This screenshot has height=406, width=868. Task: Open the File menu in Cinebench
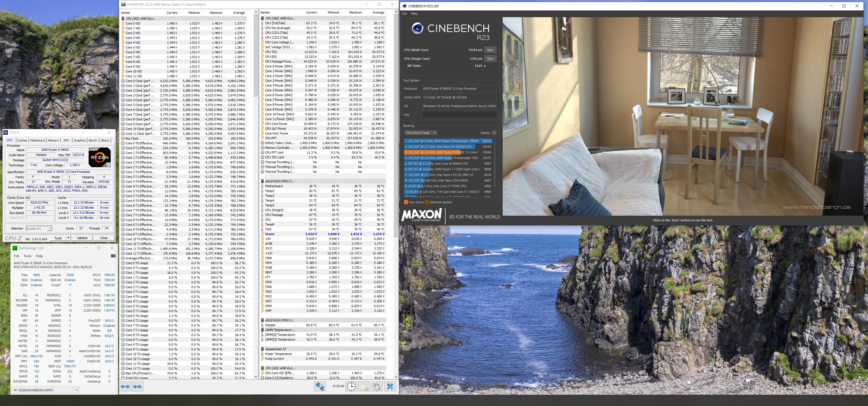(x=404, y=14)
